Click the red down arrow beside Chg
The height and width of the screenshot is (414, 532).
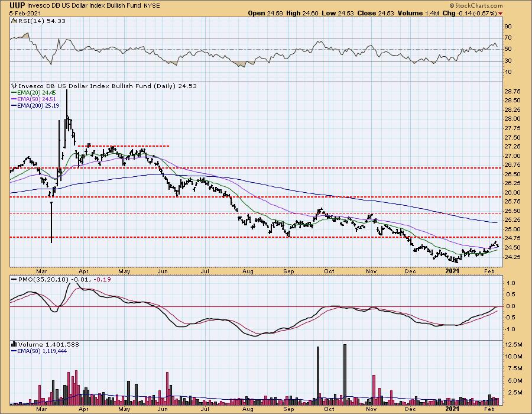tap(500, 14)
